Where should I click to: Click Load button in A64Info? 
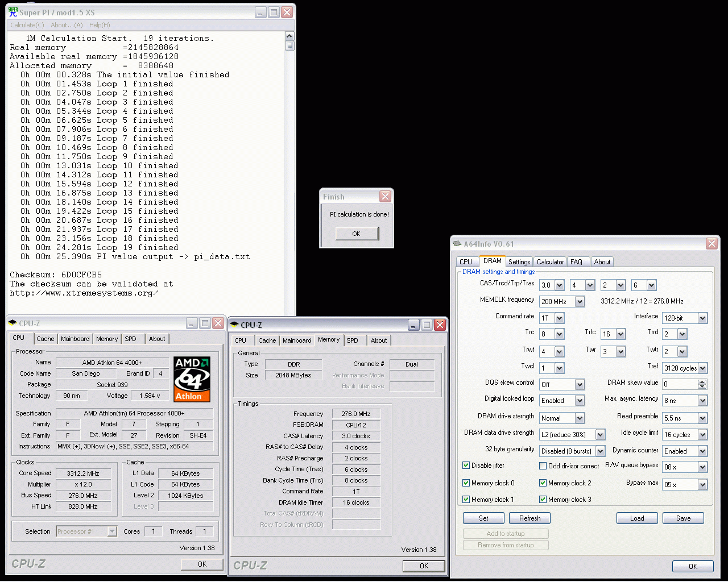point(637,518)
